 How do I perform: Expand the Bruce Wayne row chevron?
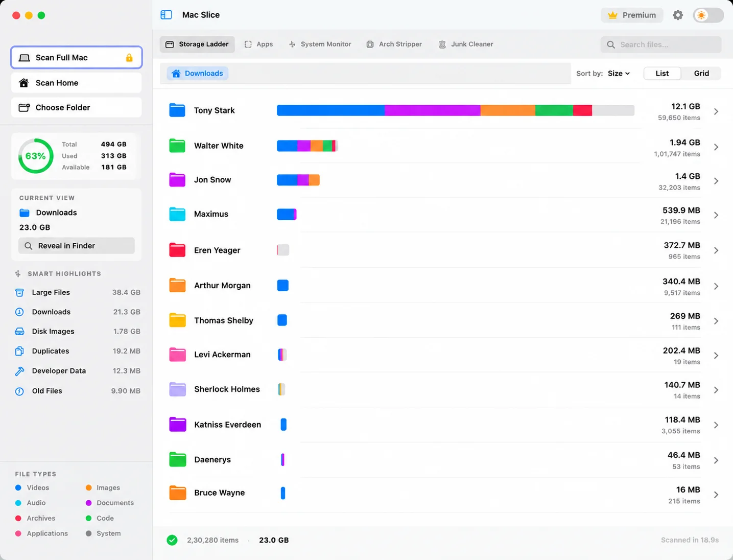pyautogui.click(x=716, y=495)
